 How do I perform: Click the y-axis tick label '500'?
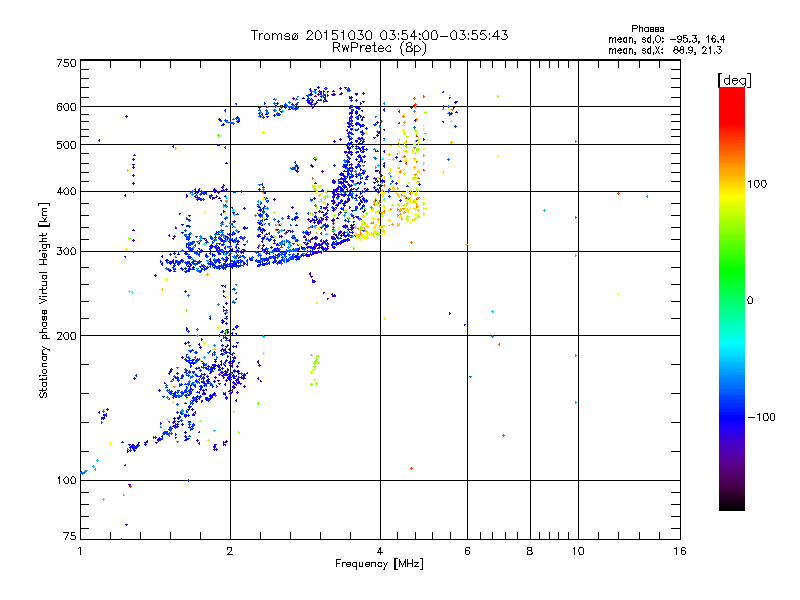click(x=66, y=145)
